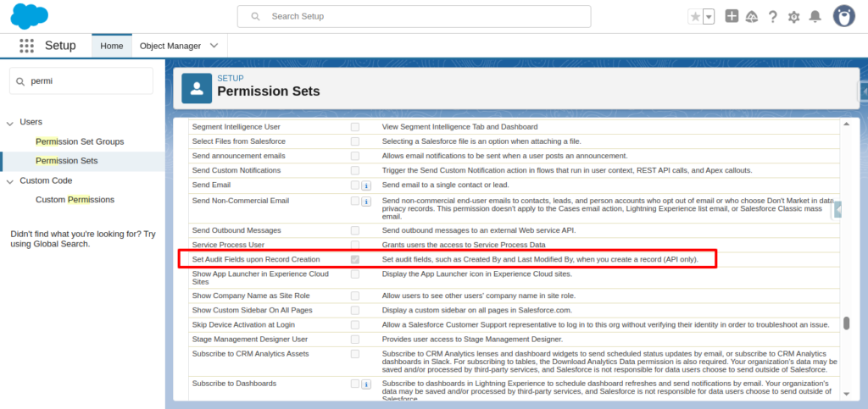This screenshot has height=409, width=868.
Task: Open the App Launcher dots grid
Action: [26, 46]
